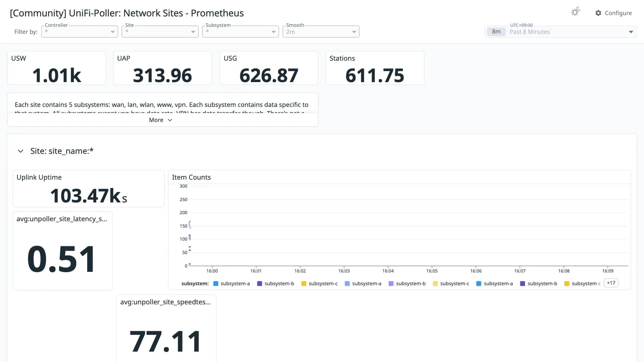Open the Configure settings

613,13
